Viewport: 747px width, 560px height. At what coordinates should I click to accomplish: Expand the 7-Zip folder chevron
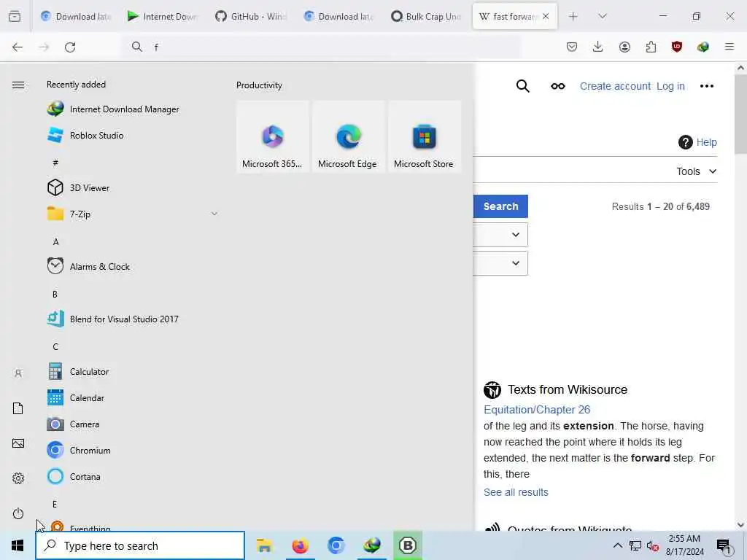click(214, 214)
